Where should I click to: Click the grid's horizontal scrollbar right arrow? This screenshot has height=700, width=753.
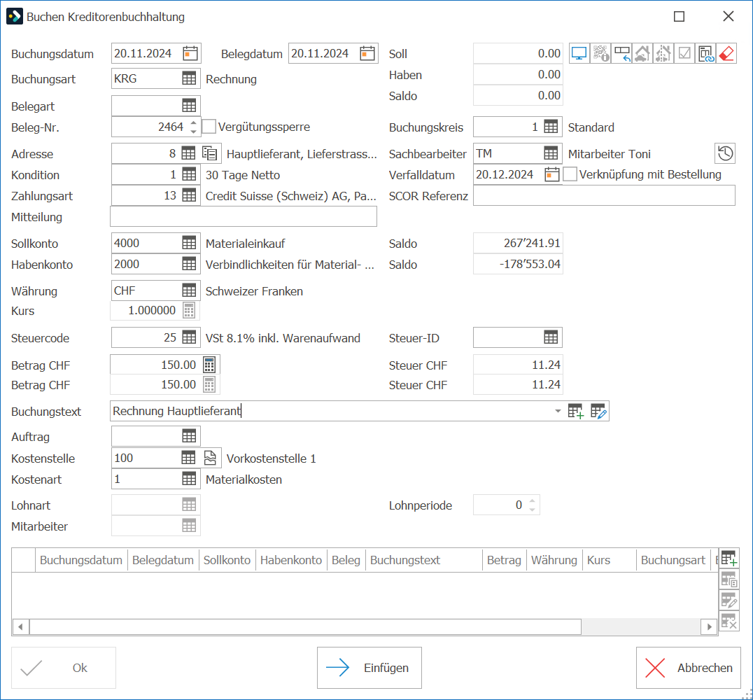[x=710, y=627]
